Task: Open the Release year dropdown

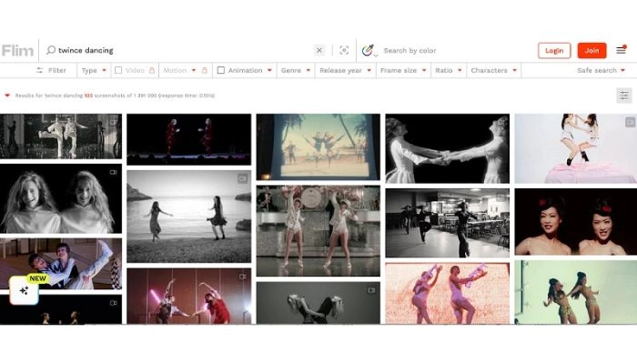Action: [x=344, y=70]
